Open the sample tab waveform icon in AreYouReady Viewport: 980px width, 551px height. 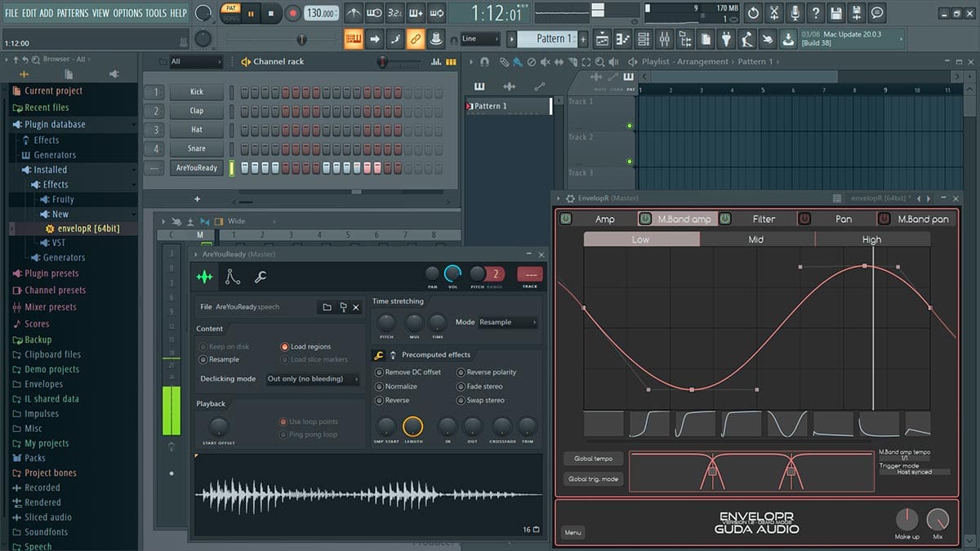coord(205,277)
